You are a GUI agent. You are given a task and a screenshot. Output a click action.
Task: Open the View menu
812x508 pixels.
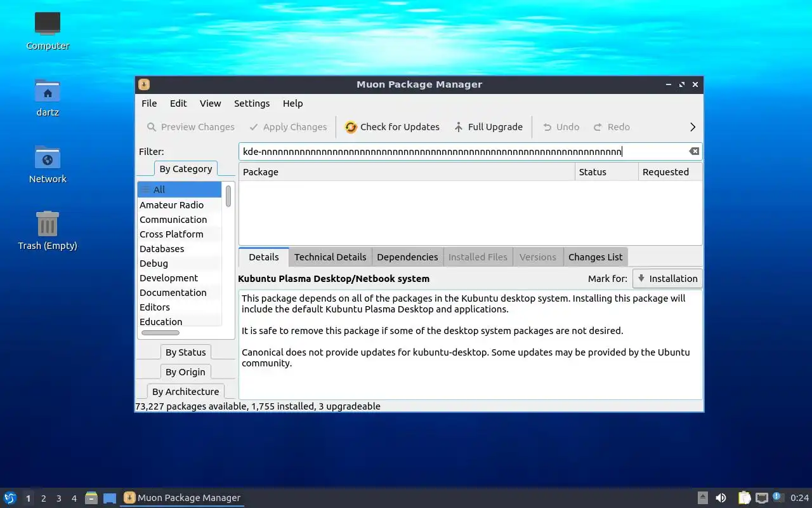210,104
